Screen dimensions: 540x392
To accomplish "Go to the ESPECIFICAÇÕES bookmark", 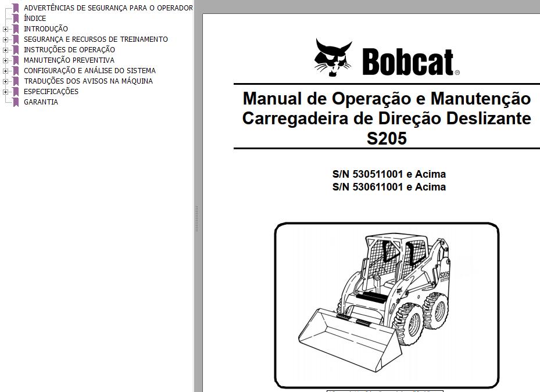I will click(51, 92).
